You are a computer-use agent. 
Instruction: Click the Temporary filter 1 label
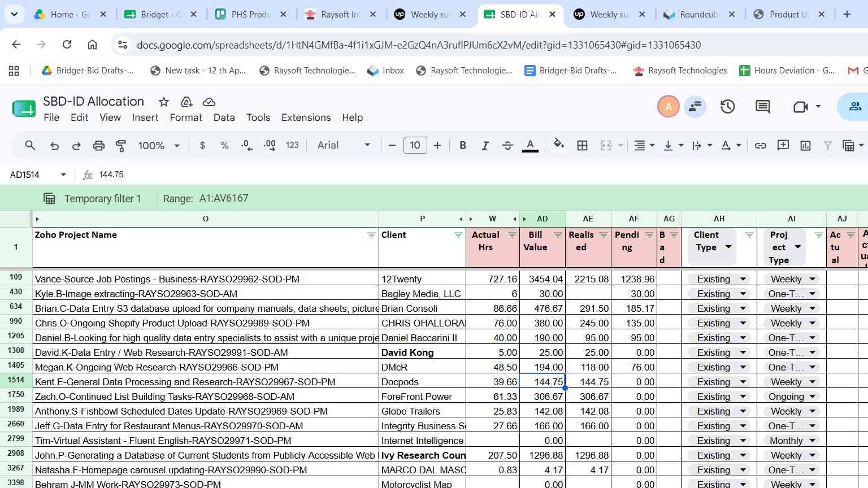(x=102, y=199)
